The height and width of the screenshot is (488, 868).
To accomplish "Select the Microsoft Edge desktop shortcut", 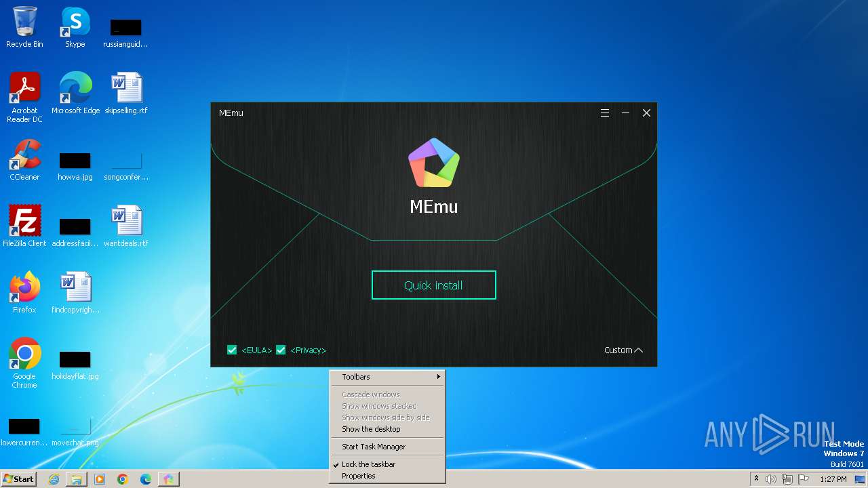I will tap(75, 94).
